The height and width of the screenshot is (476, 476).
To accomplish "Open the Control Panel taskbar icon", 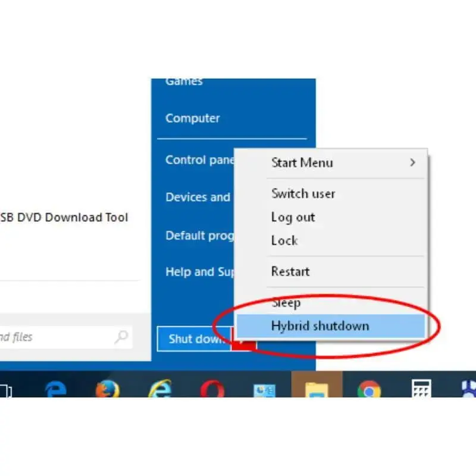I will [x=264, y=390].
